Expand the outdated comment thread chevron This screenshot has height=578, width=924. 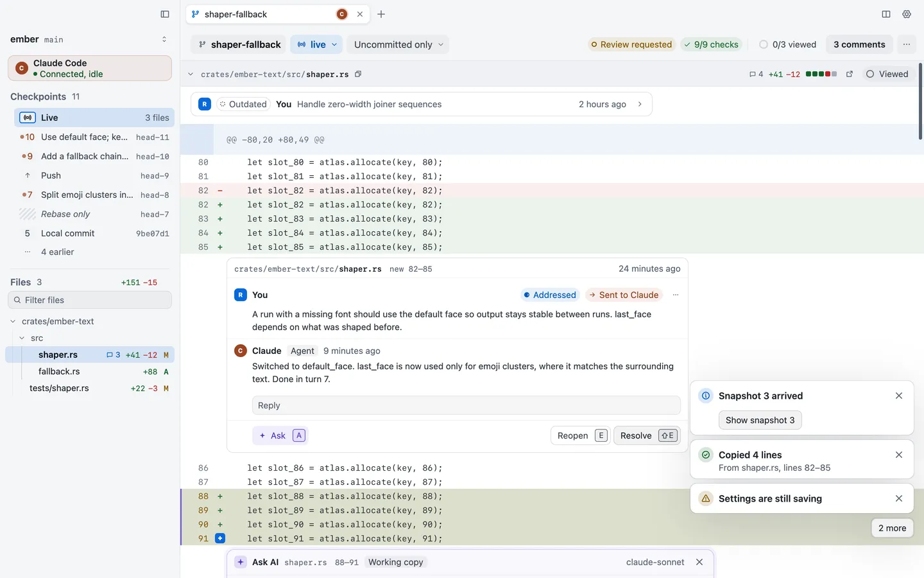point(640,104)
